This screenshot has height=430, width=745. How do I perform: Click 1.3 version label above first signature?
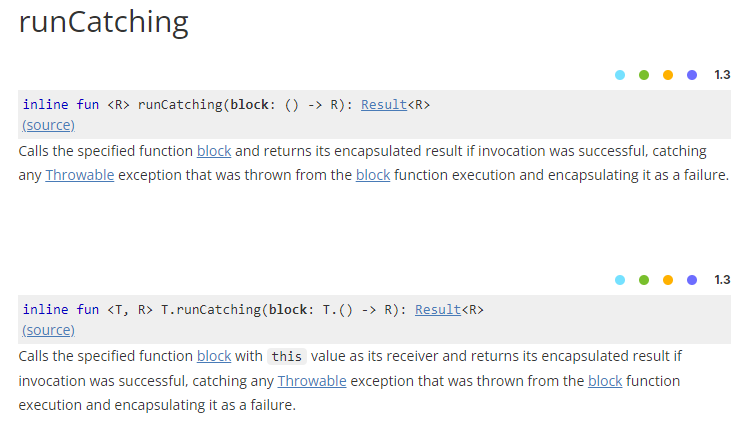[x=722, y=75]
